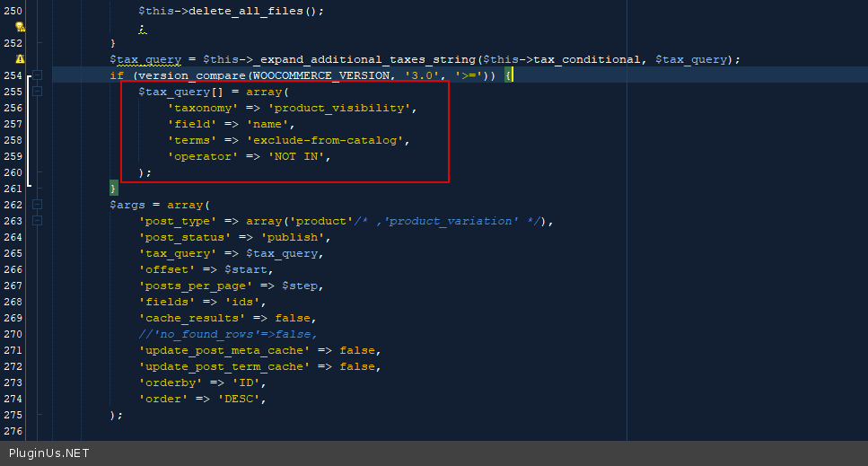The image size is (868, 466).
Task: Click line number 261 in the gutter
Action: tap(13, 189)
